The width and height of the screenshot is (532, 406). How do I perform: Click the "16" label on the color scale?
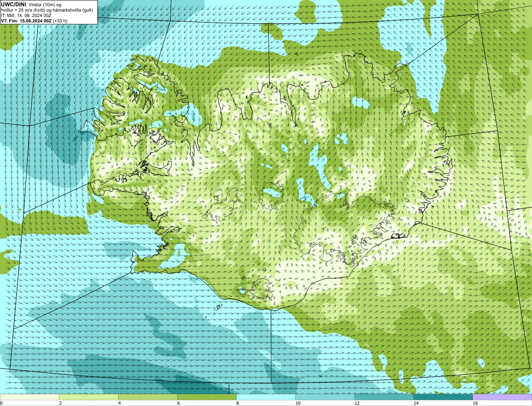point(475,403)
